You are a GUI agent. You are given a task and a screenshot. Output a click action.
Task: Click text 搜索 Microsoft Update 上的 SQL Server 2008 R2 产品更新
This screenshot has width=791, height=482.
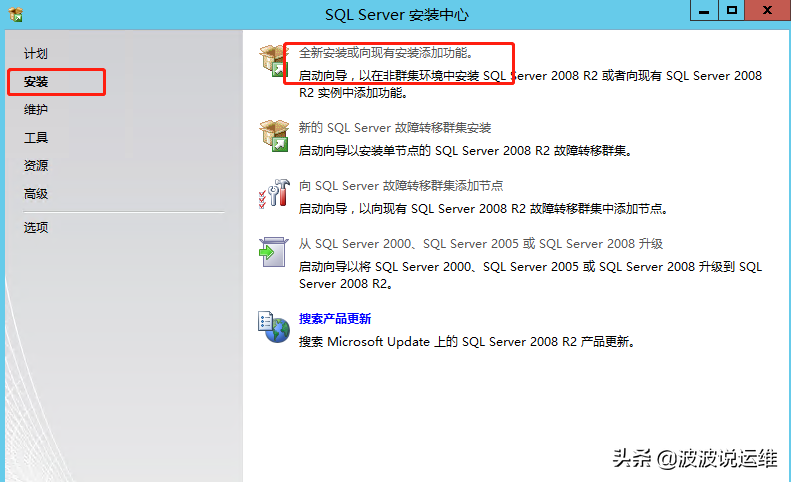[467, 342]
